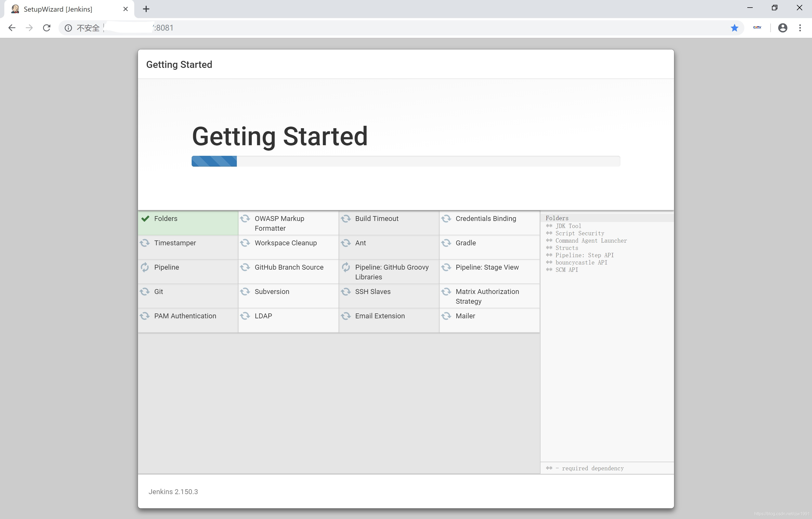
Task: Click the spinner icon beside Email Extension
Action: (346, 316)
